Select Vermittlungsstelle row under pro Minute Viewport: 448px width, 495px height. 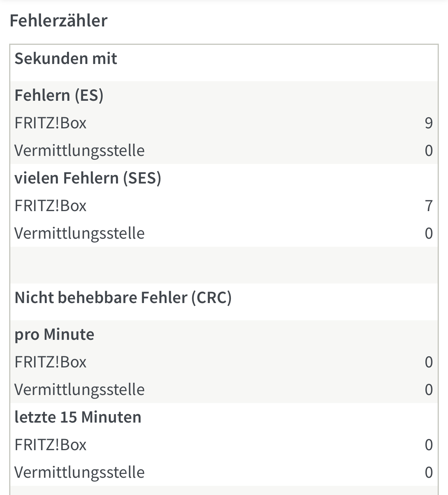(x=80, y=390)
